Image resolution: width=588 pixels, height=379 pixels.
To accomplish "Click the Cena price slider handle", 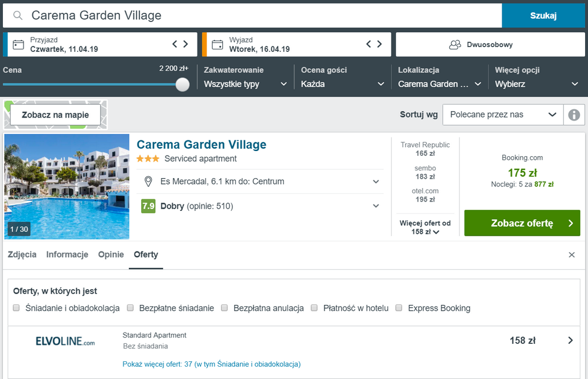I will (182, 84).
